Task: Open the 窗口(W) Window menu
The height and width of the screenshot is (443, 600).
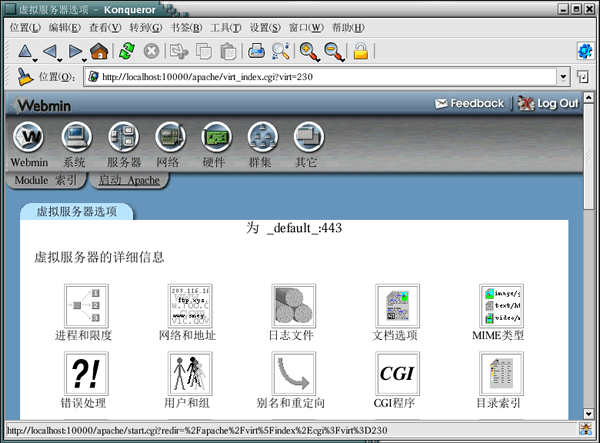Action: [306, 28]
